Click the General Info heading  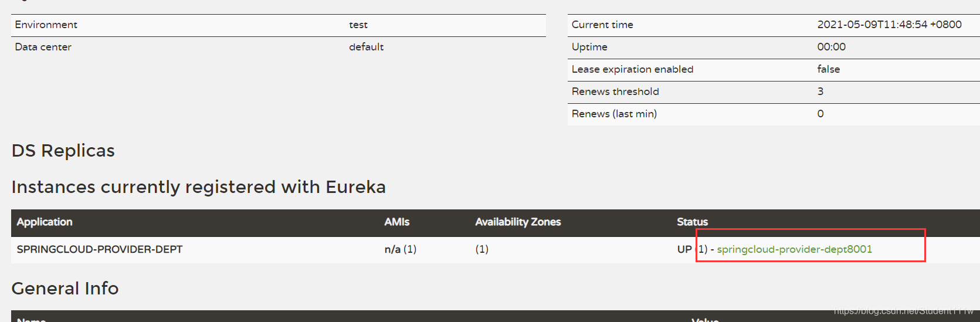tap(65, 289)
